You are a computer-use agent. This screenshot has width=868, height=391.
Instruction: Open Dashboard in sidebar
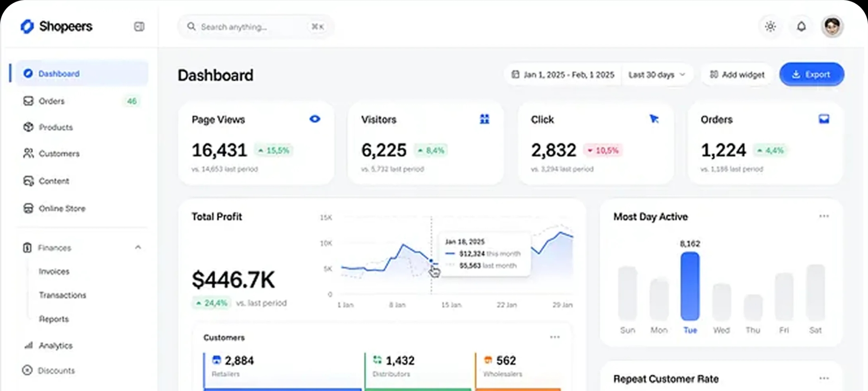tap(82, 73)
